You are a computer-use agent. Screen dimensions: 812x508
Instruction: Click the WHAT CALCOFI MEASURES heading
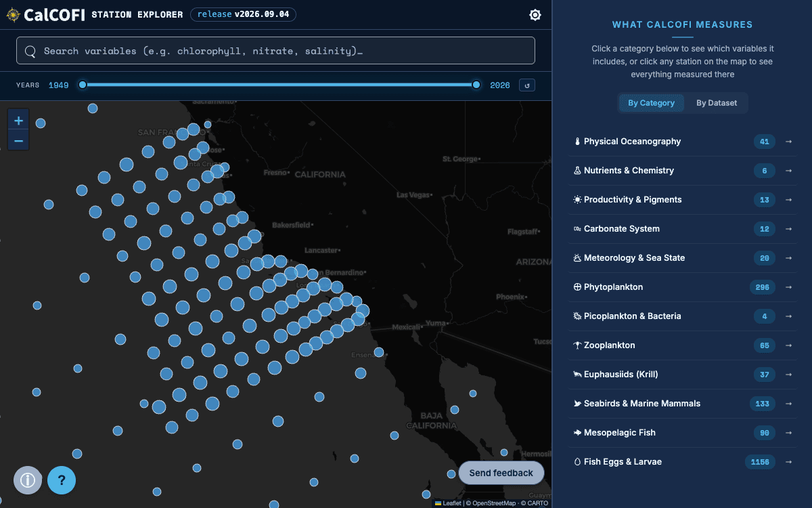[682, 24]
